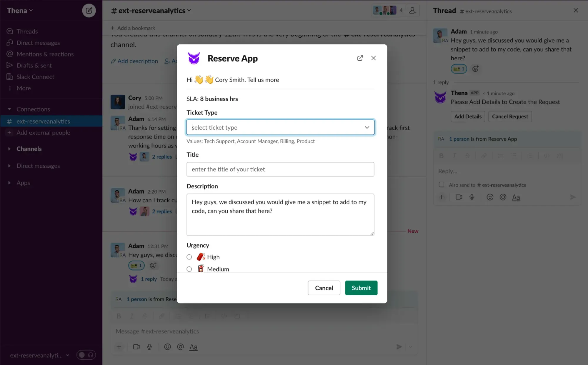Image resolution: width=588 pixels, height=365 pixels.
Task: Click the video icon in the channel message composer
Action: [136, 347]
